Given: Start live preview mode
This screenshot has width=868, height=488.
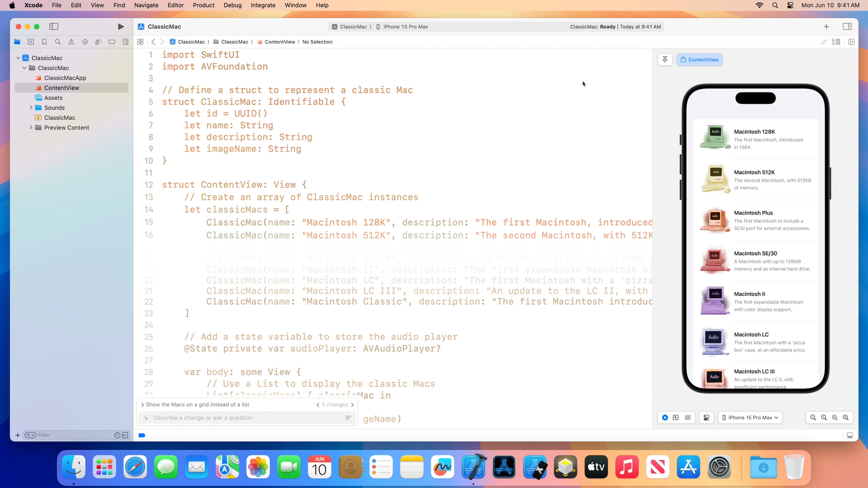Looking at the screenshot, I should tap(665, 418).
